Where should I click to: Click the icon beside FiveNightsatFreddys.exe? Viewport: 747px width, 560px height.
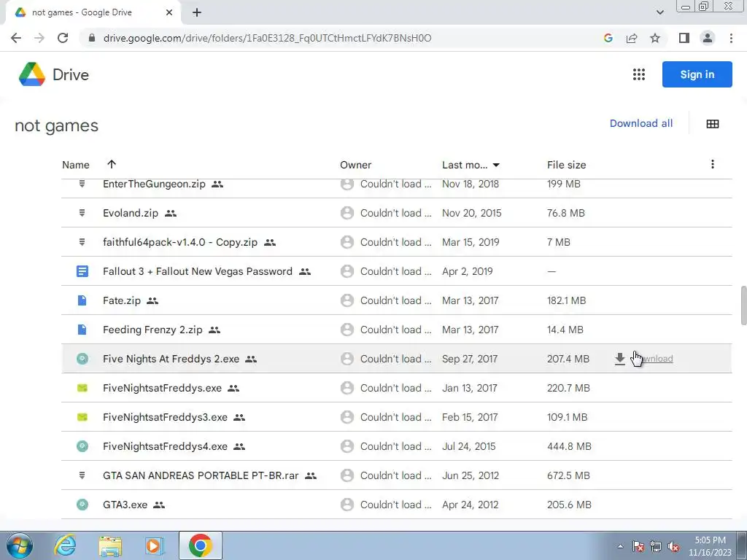pyautogui.click(x=82, y=388)
